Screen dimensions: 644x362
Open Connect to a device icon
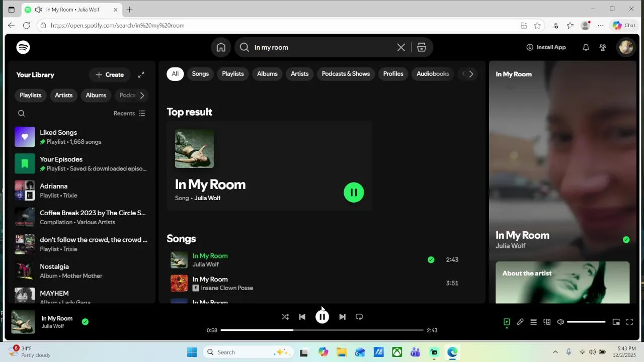pyautogui.click(x=547, y=322)
